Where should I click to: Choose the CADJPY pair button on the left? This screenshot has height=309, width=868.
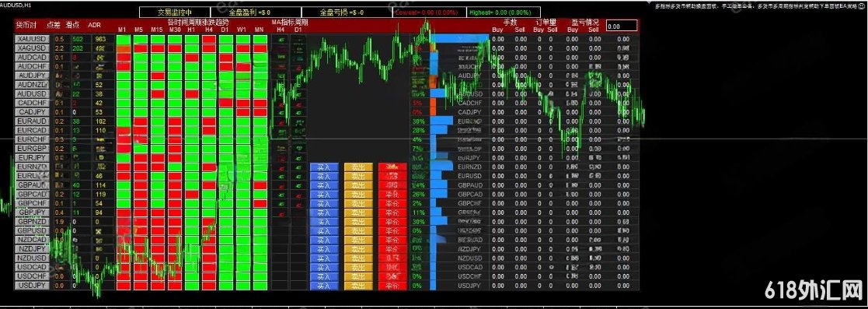coord(32,112)
